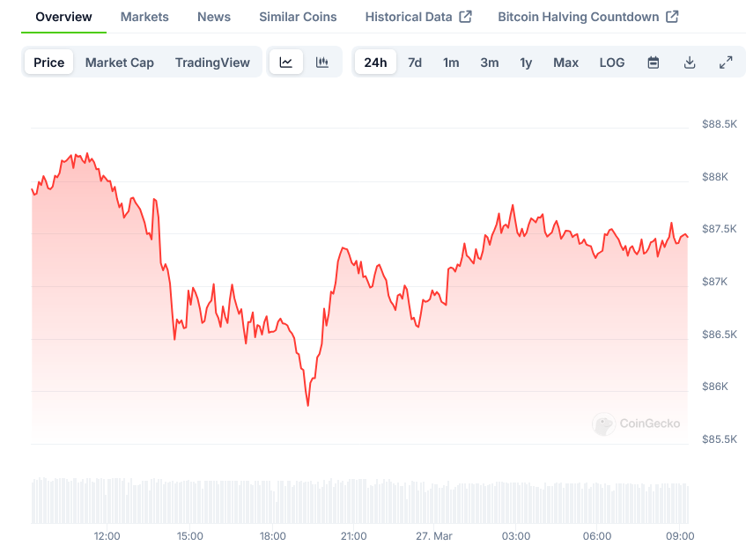Click the lowest price dip on chart
746x560 pixels.
coord(307,405)
